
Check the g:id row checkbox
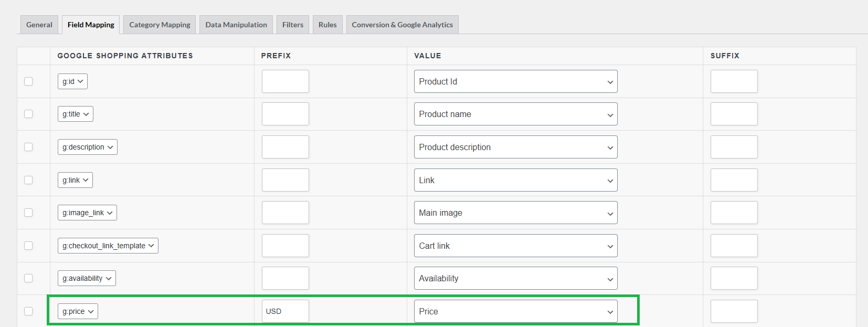pos(28,81)
